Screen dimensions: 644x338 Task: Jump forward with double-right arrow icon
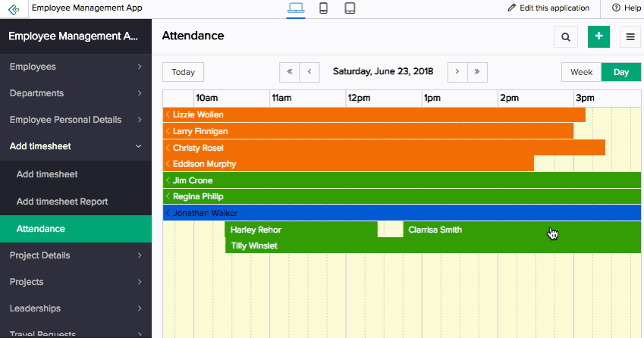click(x=477, y=72)
